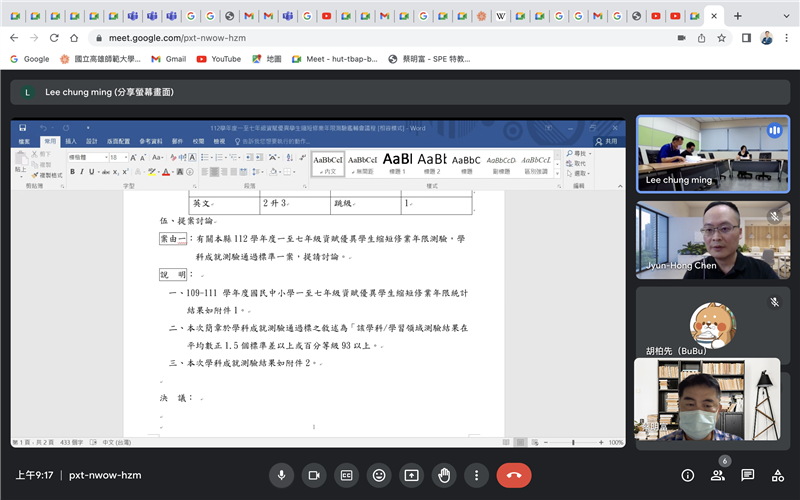
Task: Click the present screen icon
Action: [x=410, y=475]
